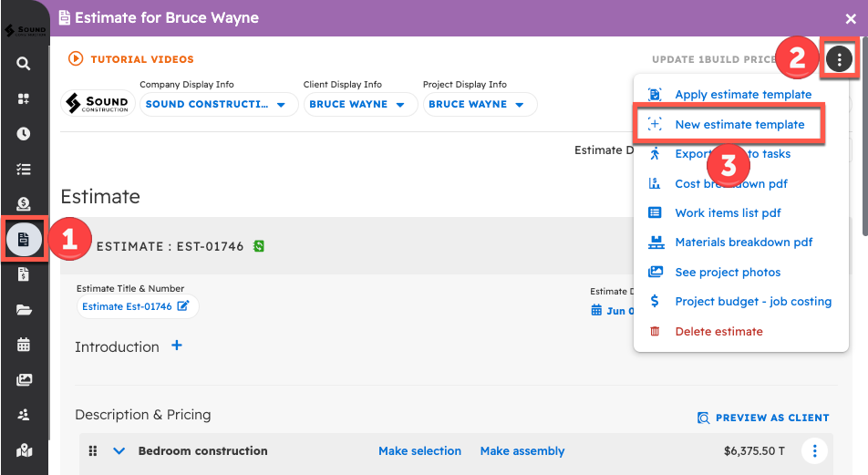Click the green sync icon beside EST-01746

pos(259,246)
